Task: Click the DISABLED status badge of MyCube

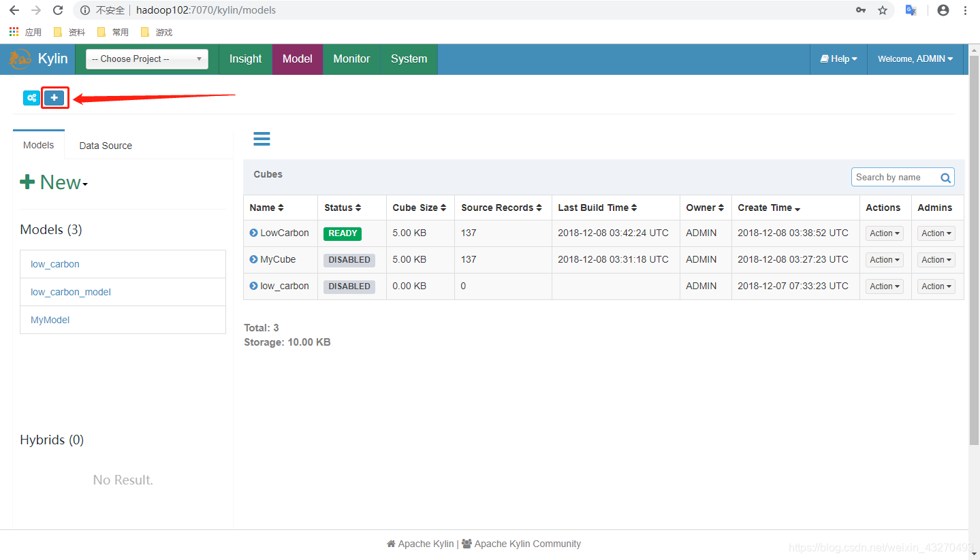Action: tap(349, 260)
